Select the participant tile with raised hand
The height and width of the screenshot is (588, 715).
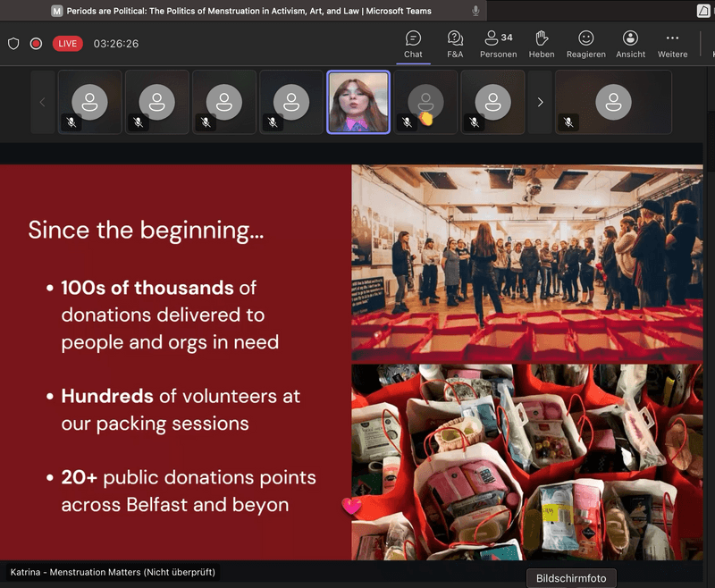coord(425,103)
